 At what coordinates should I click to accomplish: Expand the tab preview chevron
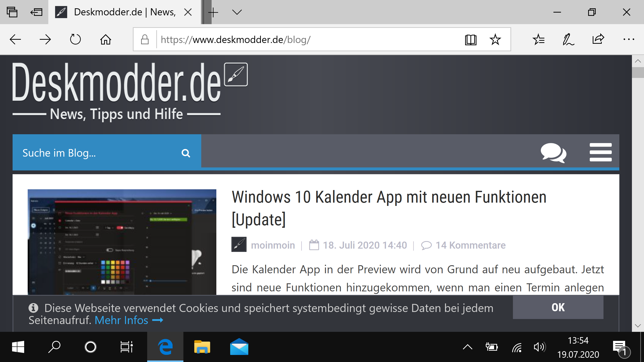pyautogui.click(x=237, y=12)
